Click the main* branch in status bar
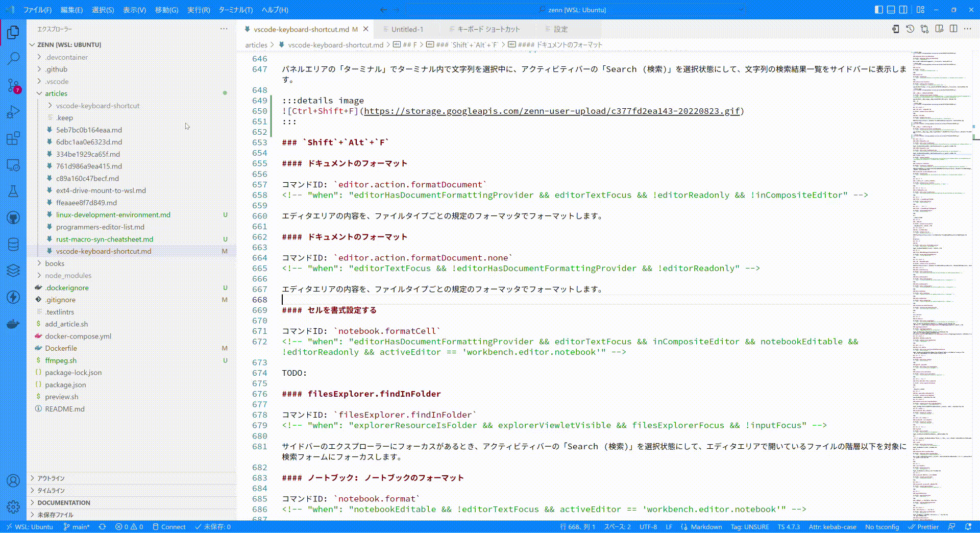The width and height of the screenshot is (980, 533). [x=77, y=527]
